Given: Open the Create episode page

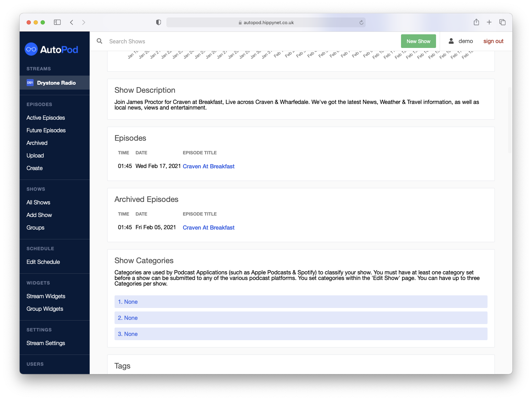Looking at the screenshot, I should tap(34, 168).
